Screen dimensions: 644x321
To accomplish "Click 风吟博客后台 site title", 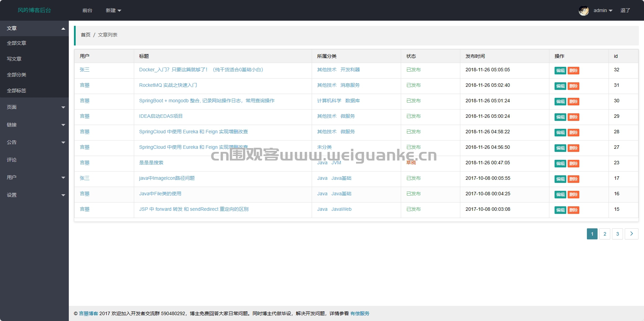I will tap(34, 10).
